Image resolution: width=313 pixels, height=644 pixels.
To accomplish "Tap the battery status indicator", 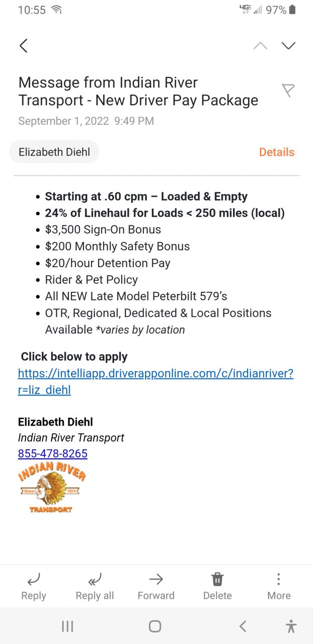I will [x=292, y=10].
